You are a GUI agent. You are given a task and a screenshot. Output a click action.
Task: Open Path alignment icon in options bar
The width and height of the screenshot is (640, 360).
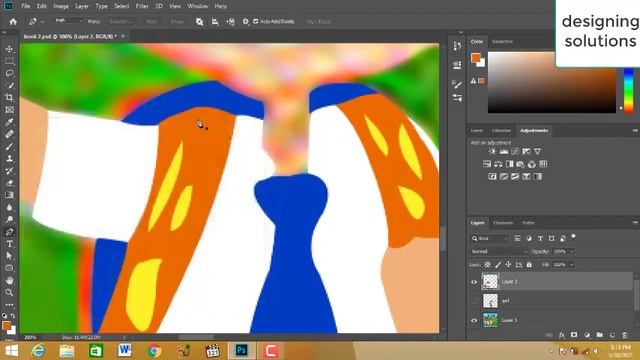(215, 22)
